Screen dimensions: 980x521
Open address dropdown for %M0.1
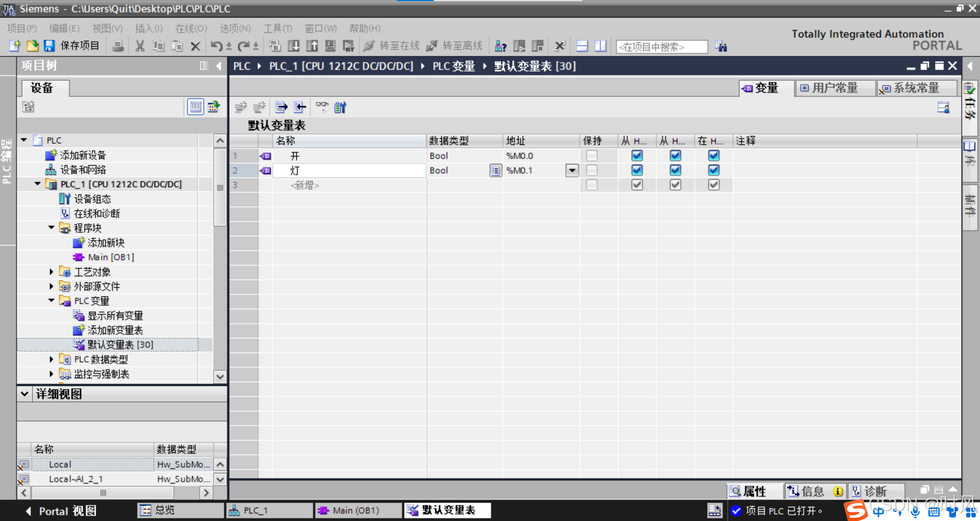click(572, 170)
